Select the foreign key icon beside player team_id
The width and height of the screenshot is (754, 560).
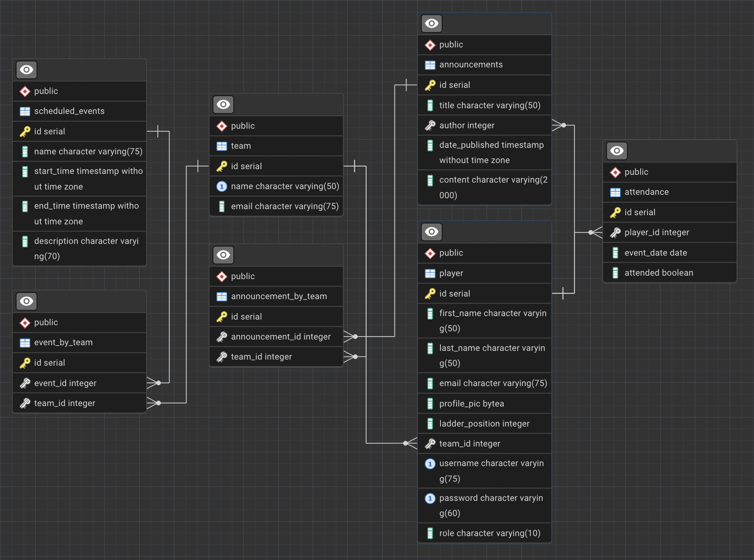[x=430, y=443]
